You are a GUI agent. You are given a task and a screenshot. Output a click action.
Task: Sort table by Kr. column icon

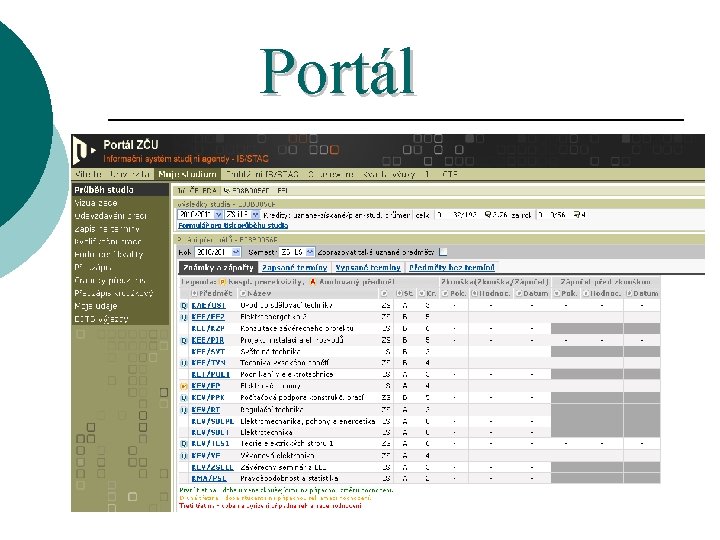pos(422,293)
